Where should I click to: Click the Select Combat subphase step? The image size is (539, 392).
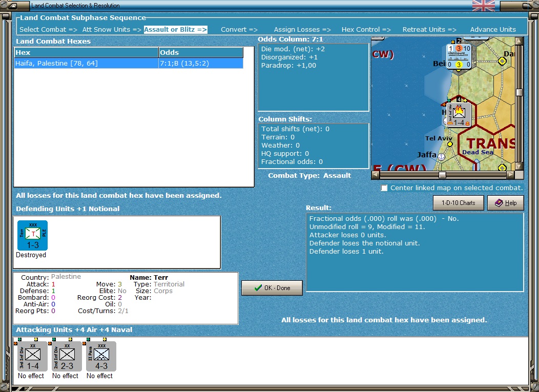48,30
